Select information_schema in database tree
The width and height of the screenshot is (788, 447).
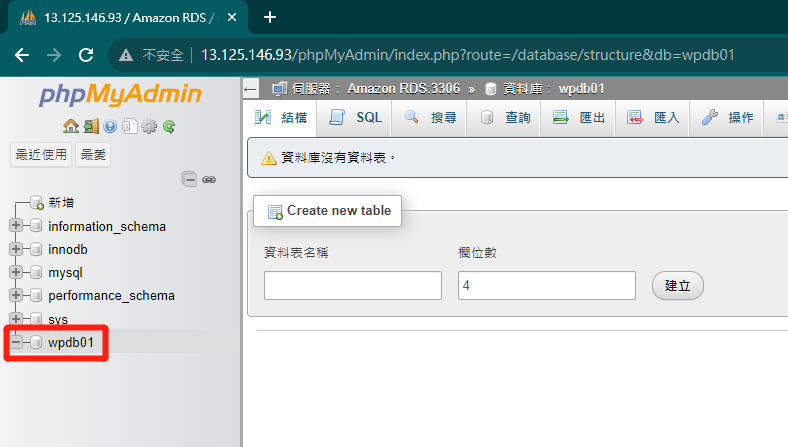click(x=107, y=226)
